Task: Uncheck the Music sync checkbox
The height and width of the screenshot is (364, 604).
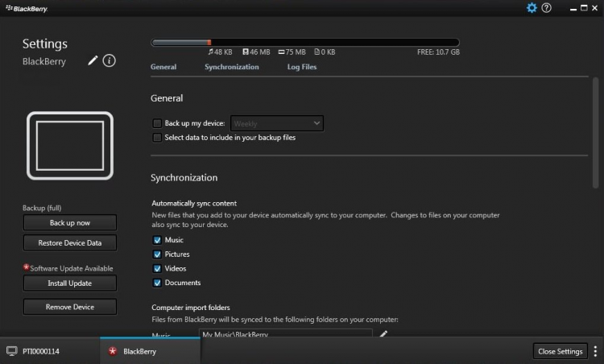Action: (157, 240)
